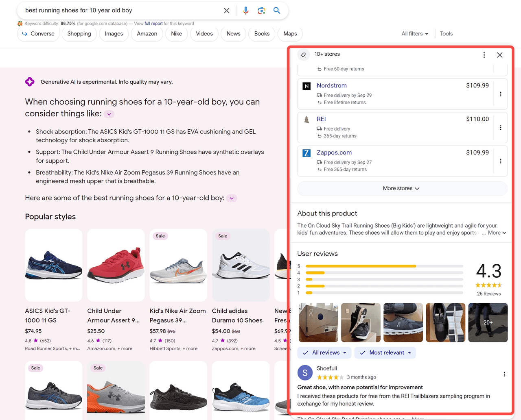This screenshot has height=420, width=521.
Task: Clear the search box with the X icon
Action: click(227, 11)
